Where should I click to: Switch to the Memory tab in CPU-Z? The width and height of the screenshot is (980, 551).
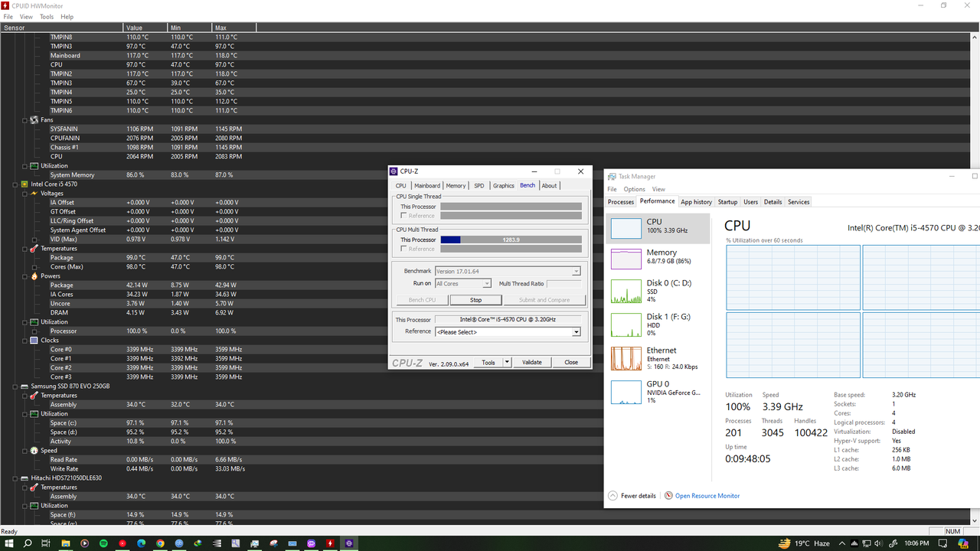tap(456, 186)
